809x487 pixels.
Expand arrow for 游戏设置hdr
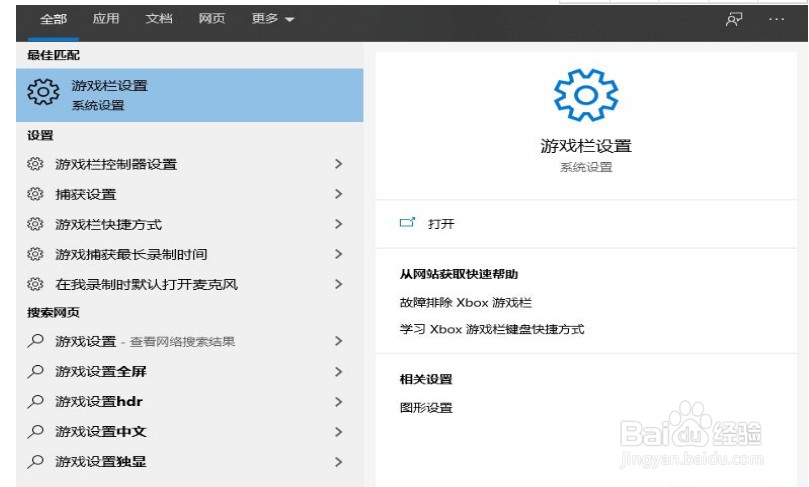point(338,401)
